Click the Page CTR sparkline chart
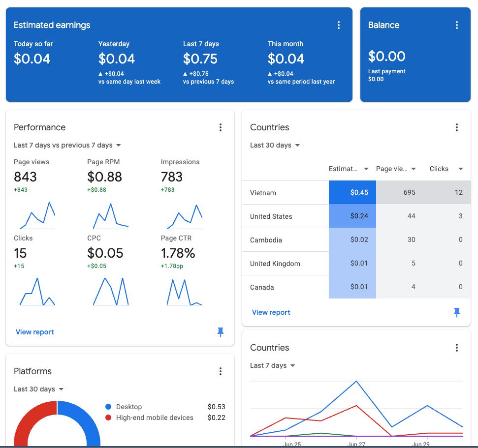The image size is (478, 448). tap(185, 292)
